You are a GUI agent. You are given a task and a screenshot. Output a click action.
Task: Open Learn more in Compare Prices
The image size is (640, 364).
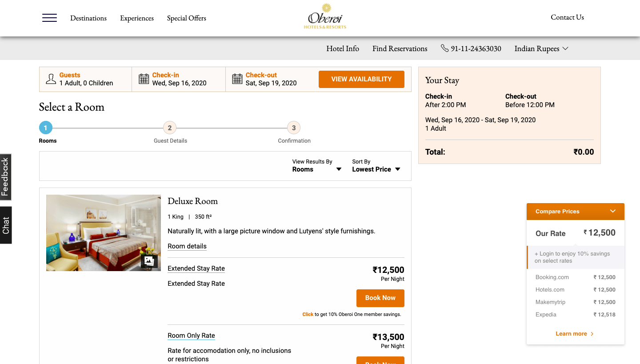coord(571,334)
